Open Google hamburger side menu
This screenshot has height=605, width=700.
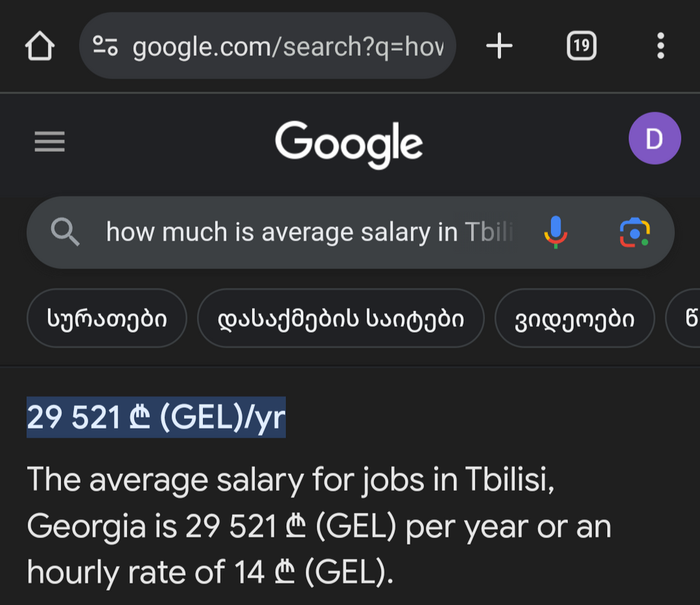[x=49, y=142]
